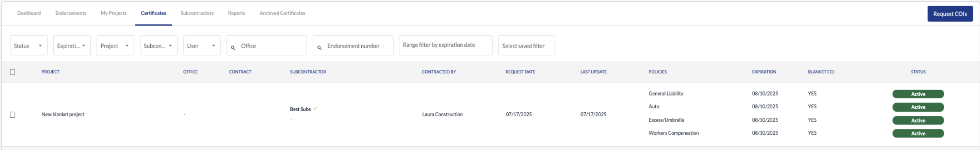This screenshot has height=151, width=980.
Task: Open the Best Subs subcontractor link
Action: (x=300, y=109)
